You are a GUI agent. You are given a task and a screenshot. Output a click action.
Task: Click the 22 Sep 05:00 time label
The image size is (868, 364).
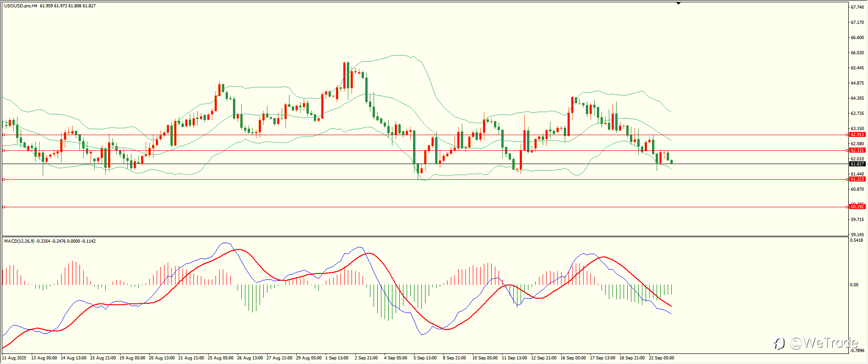[x=661, y=358]
